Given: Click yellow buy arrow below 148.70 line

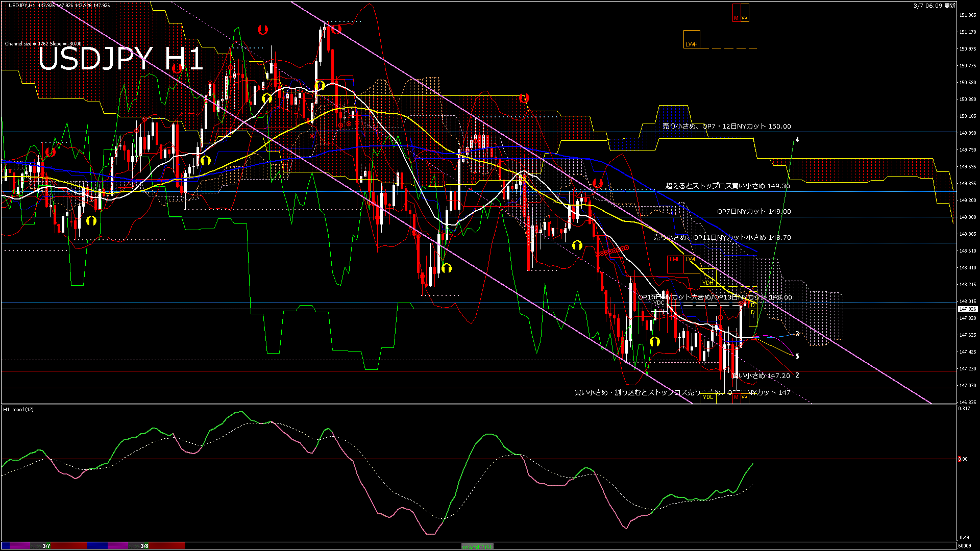Looking at the screenshot, I should [577, 245].
